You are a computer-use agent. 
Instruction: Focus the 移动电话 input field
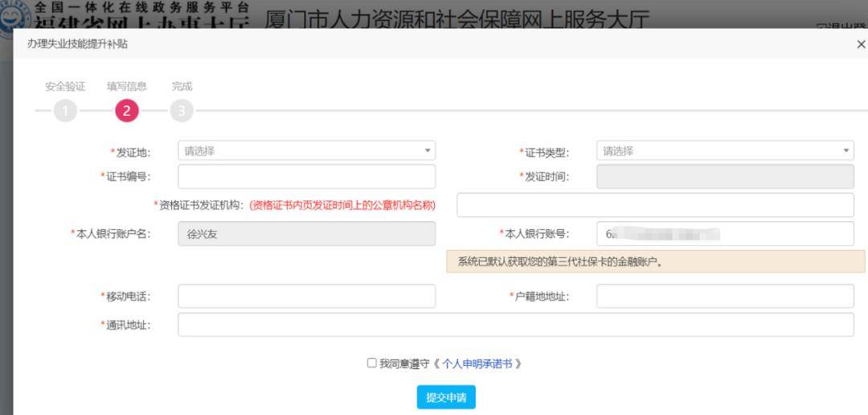tap(306, 297)
